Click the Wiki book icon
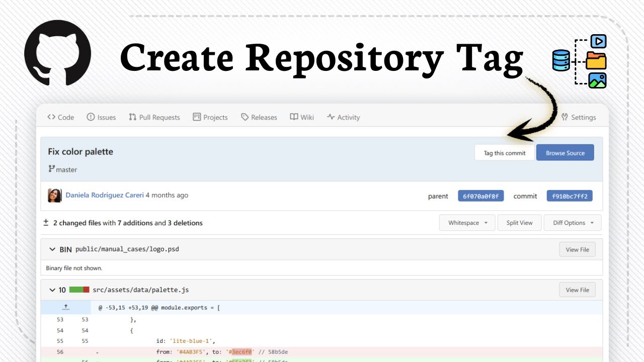644x362 pixels. point(294,117)
